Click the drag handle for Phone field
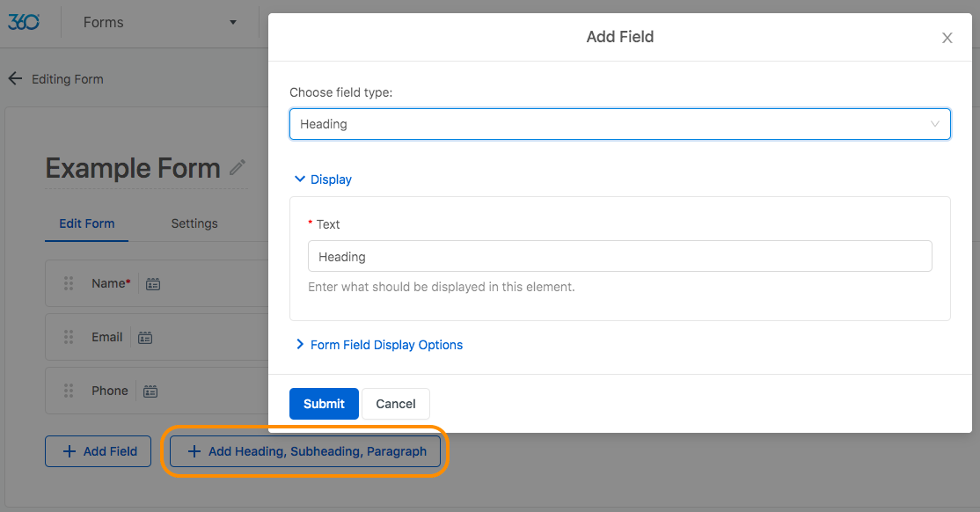This screenshot has height=512, width=980. tap(69, 391)
